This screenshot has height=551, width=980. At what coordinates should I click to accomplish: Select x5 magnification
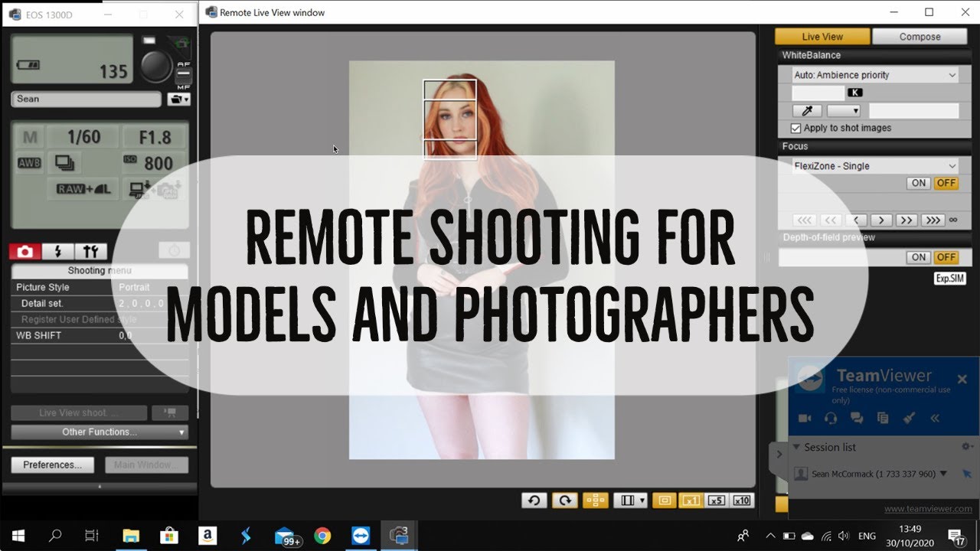coord(716,500)
